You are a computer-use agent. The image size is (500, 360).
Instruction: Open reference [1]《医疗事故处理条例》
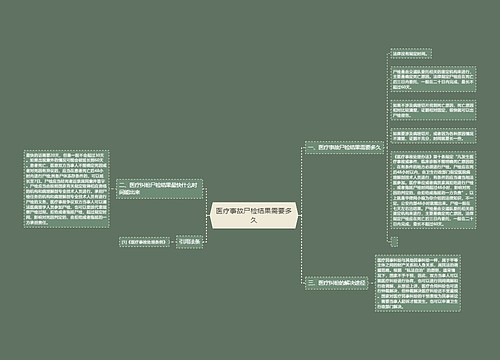(x=144, y=242)
